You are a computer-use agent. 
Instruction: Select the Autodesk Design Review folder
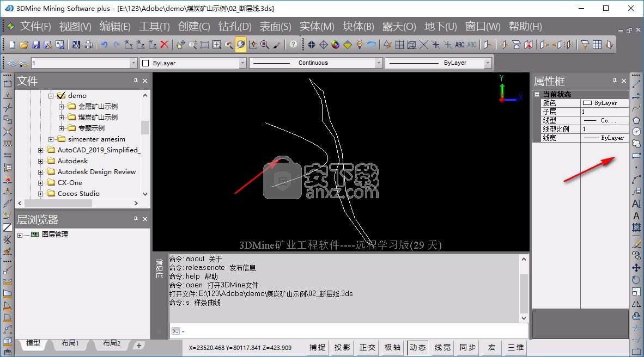pos(96,172)
